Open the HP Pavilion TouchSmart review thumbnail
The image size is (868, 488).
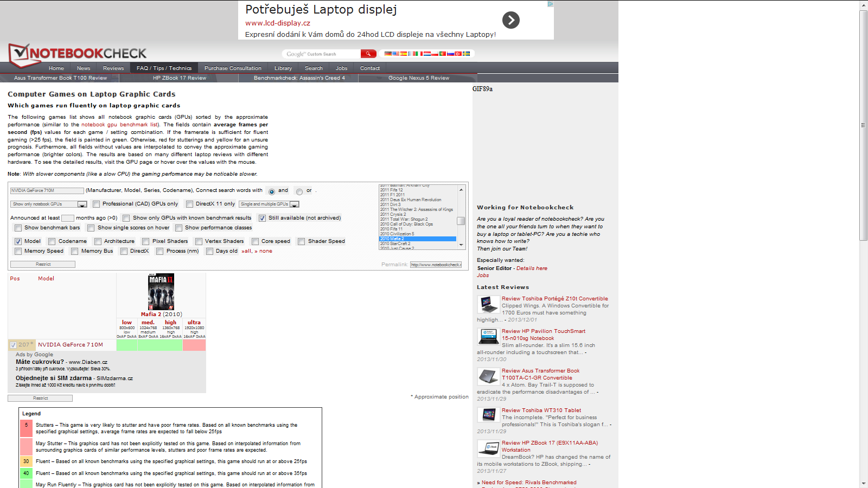(x=488, y=337)
